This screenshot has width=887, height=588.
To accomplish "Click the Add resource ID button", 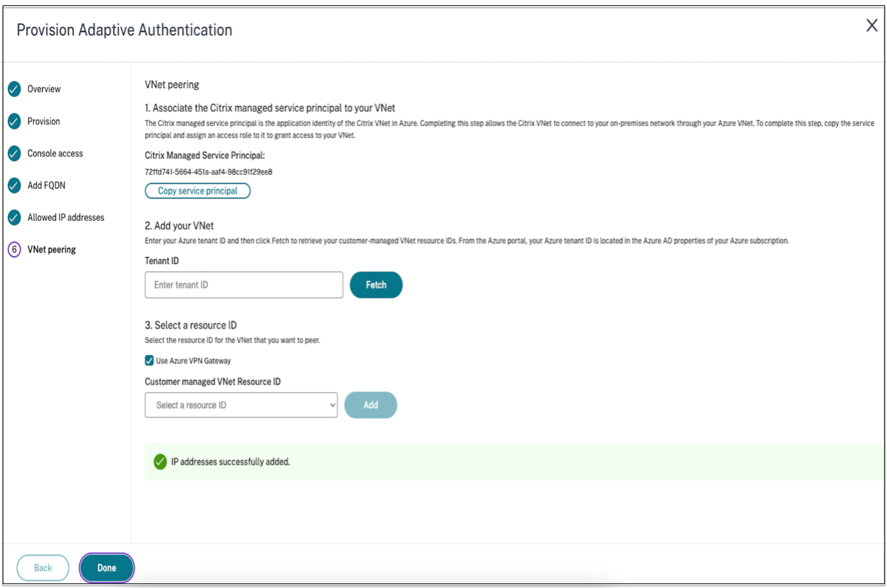I will coord(371,405).
